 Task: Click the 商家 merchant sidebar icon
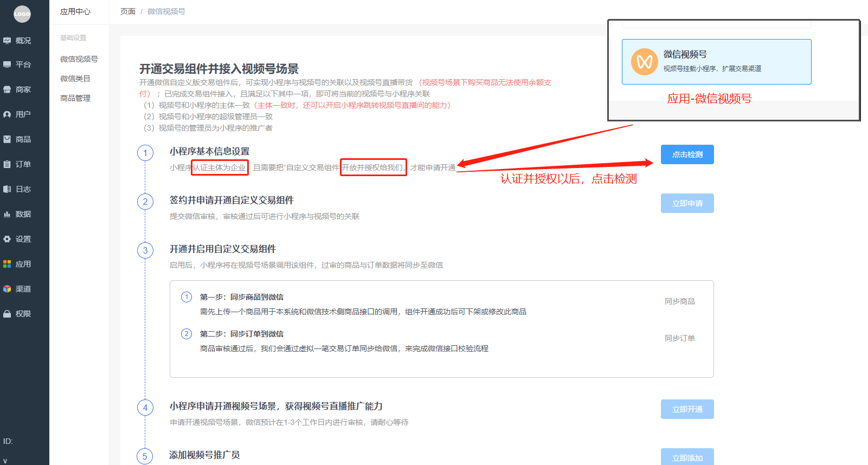tap(7, 89)
